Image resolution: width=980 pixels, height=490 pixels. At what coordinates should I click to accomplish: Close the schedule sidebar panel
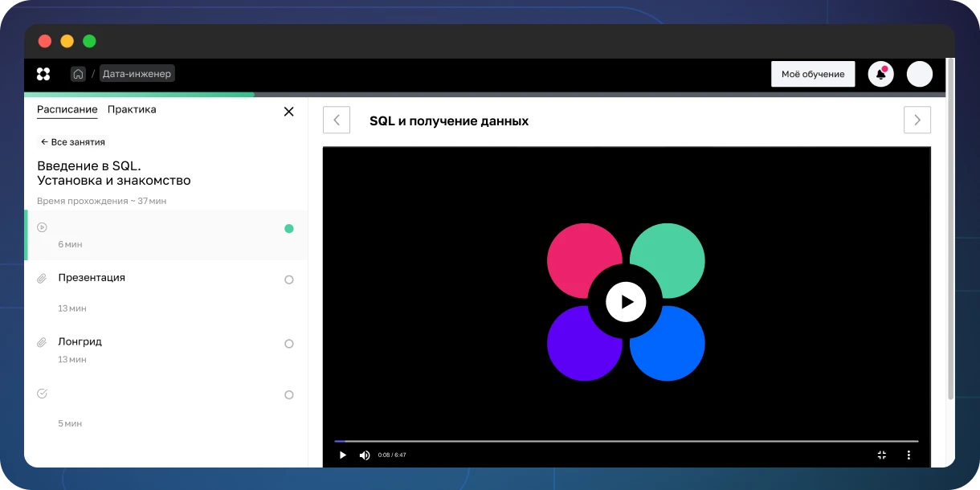tap(289, 112)
